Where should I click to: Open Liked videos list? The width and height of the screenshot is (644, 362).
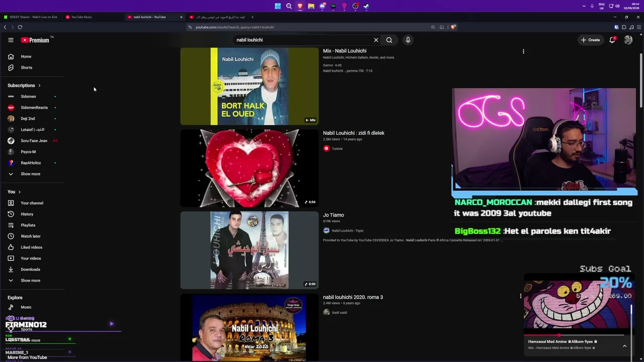[x=25, y=247]
